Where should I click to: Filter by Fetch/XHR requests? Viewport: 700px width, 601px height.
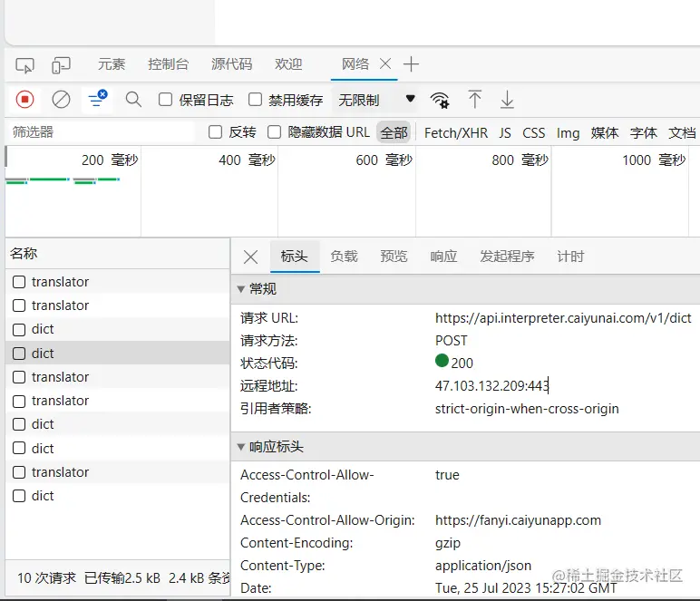[456, 133]
